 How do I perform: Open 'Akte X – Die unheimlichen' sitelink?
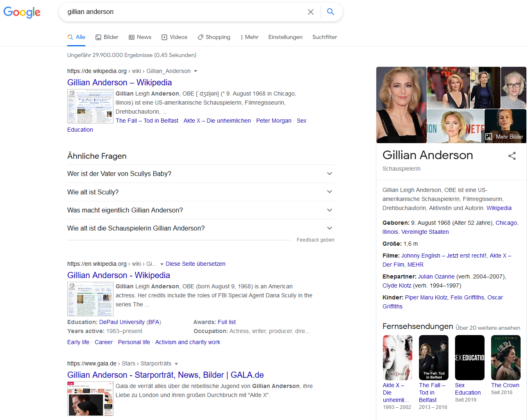click(x=217, y=121)
